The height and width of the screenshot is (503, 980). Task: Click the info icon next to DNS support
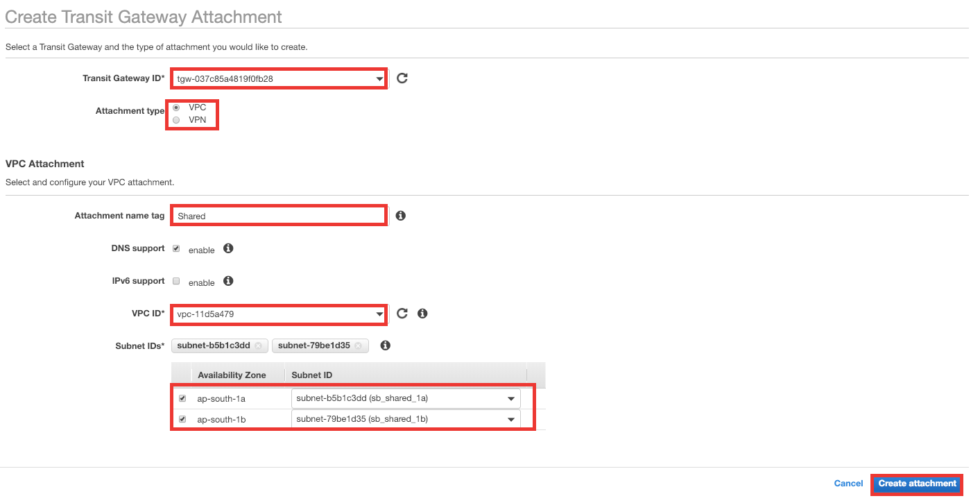[x=228, y=248]
